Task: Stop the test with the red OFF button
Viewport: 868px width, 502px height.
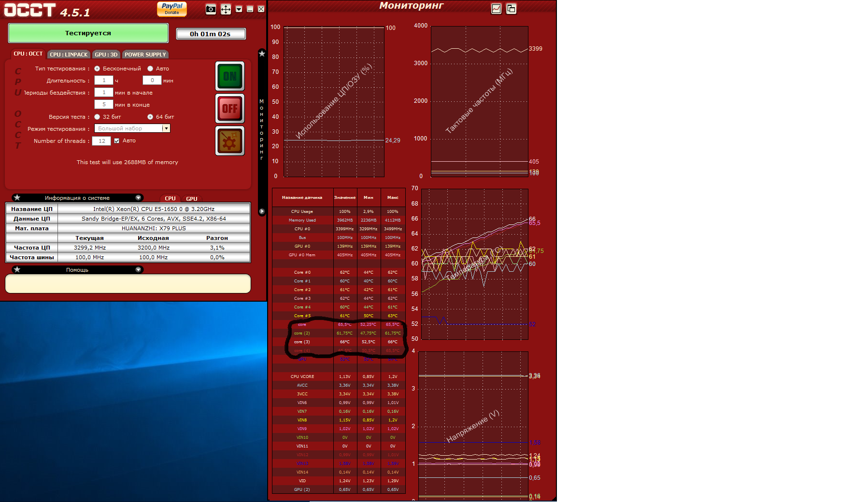Action: click(x=230, y=109)
